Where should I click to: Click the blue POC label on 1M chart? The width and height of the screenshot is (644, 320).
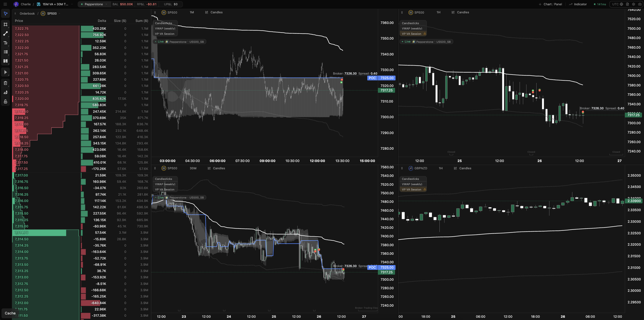point(372,78)
